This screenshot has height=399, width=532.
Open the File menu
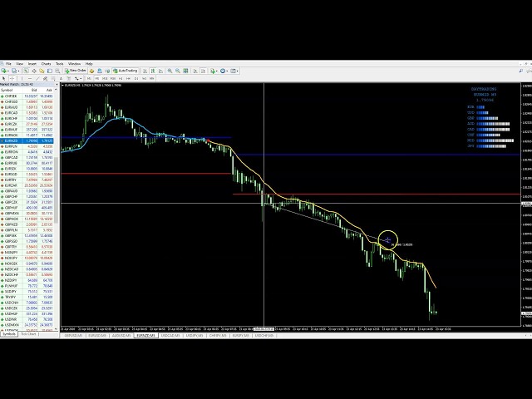(x=8, y=63)
